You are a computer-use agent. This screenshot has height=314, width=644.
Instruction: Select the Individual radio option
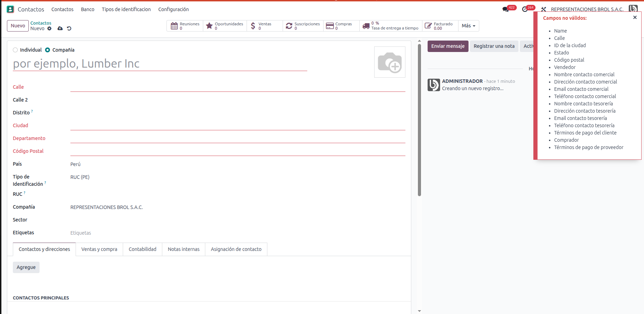click(x=15, y=50)
